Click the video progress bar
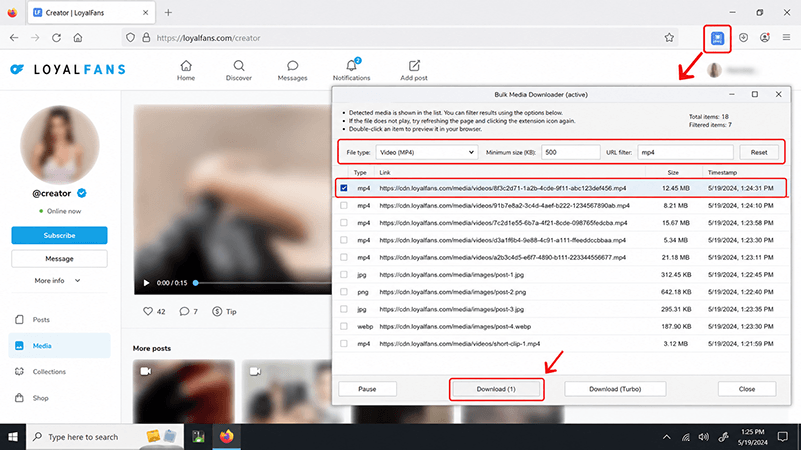Screen dimensions: 801x450 point(264,282)
